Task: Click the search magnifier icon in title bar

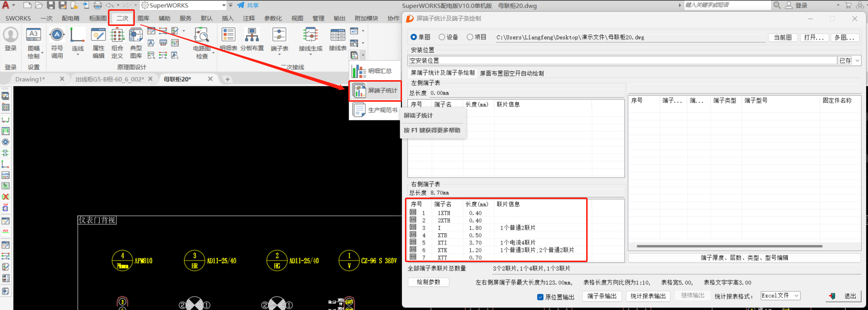Action: click(x=777, y=5)
